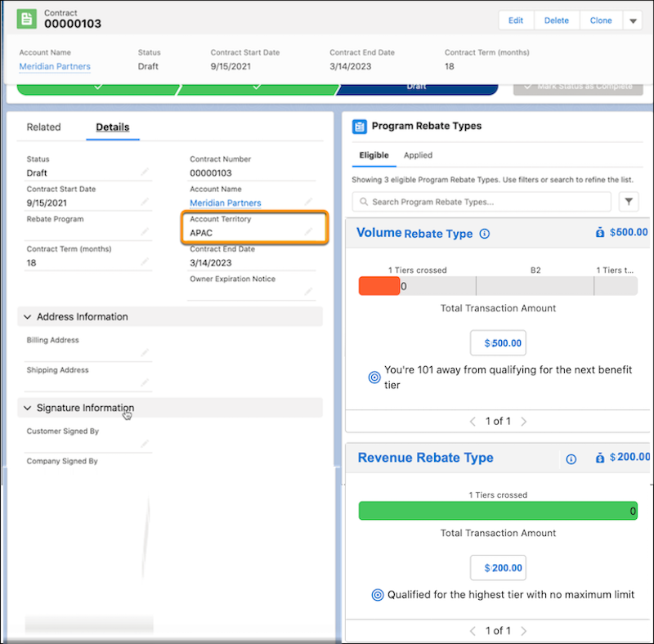Viewport: 654px width, 644px height.
Task: Click the Search Program Rebate Types field
Action: (x=482, y=202)
